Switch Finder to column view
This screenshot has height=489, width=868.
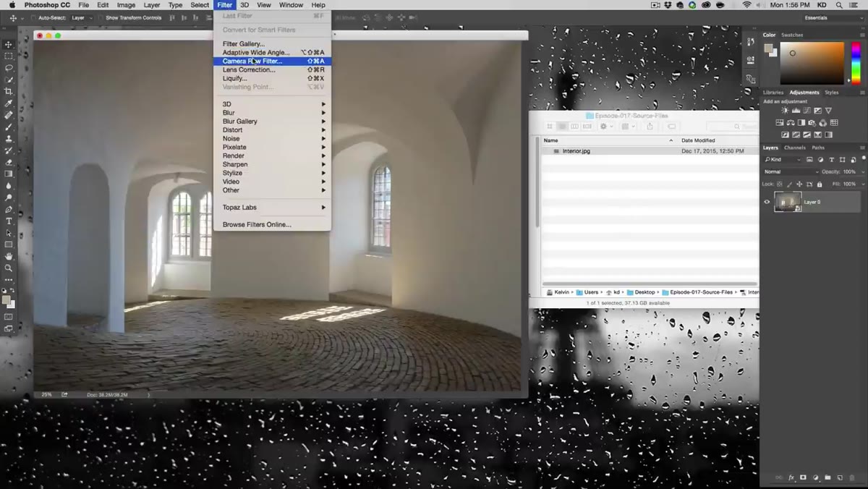[574, 127]
